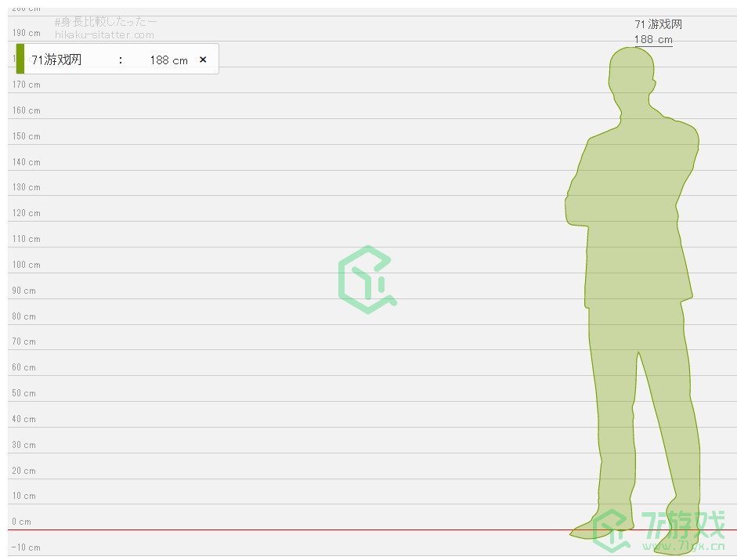The width and height of the screenshot is (737, 560).
Task: Click the 190 cm axis label
Action: tap(26, 34)
